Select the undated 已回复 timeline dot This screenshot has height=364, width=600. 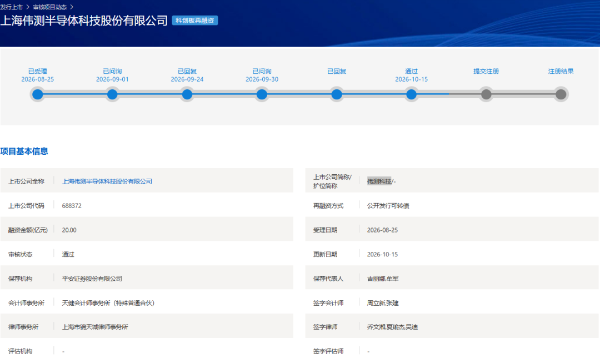pyautogui.click(x=337, y=94)
